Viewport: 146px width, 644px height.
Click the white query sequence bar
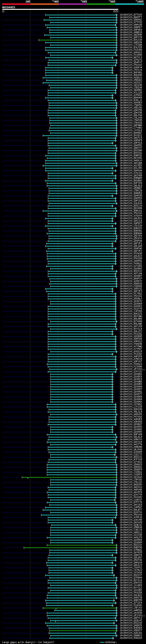(x=60, y=9)
